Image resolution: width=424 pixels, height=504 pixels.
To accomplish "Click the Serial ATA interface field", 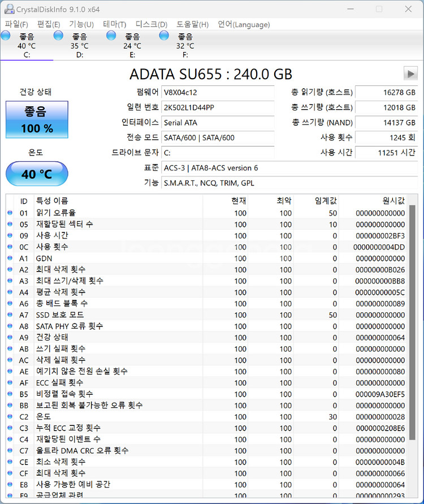I will click(218, 122).
